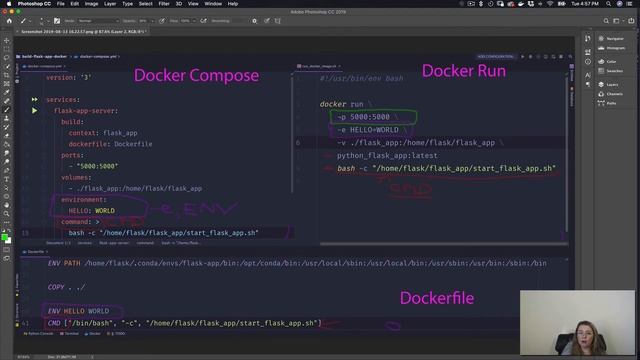The width and height of the screenshot is (640, 360).
Task: Open the Histogram panel
Action: [x=611, y=48]
